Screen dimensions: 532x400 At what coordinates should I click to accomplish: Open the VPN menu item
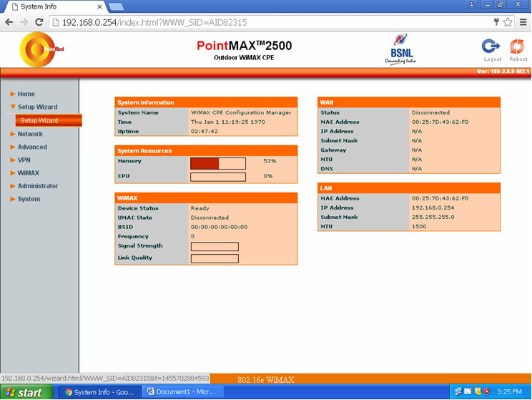[24, 160]
